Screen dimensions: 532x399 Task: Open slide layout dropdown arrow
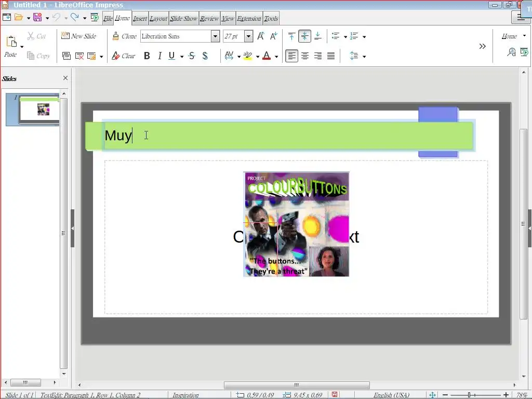pos(101,56)
